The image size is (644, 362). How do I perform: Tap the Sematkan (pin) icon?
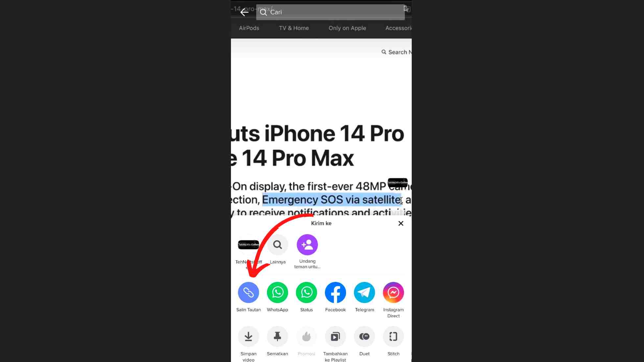[x=277, y=336]
